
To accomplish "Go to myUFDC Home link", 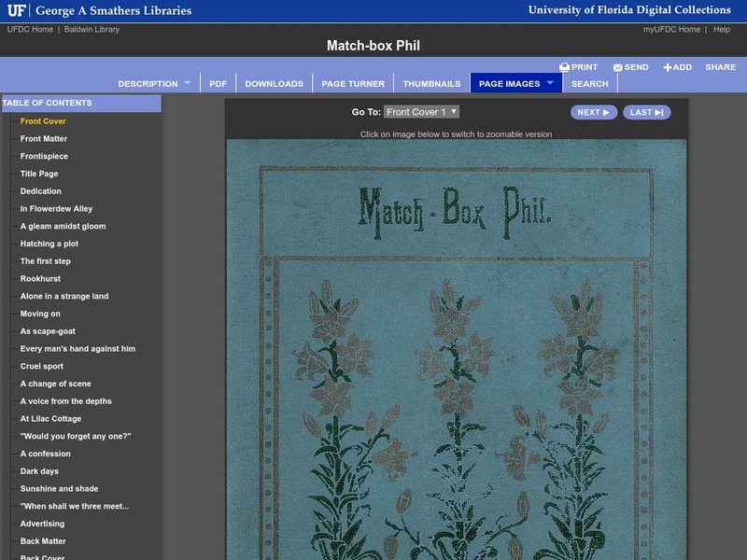I will [x=671, y=30].
